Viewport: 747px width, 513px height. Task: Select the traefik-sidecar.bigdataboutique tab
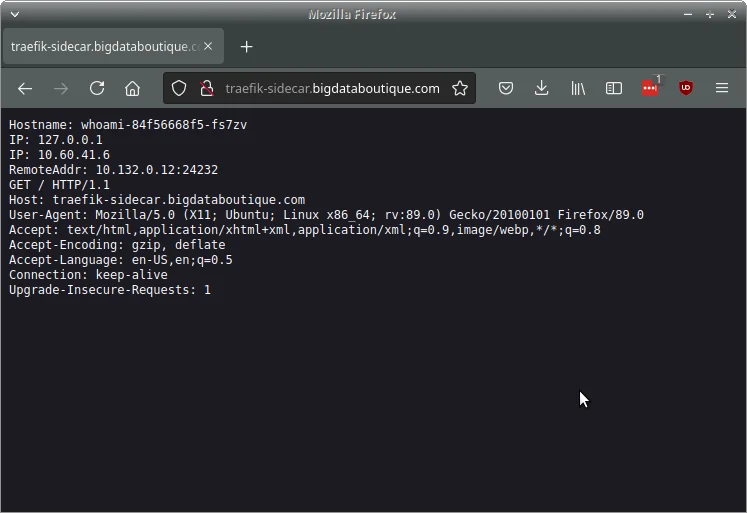[113, 46]
